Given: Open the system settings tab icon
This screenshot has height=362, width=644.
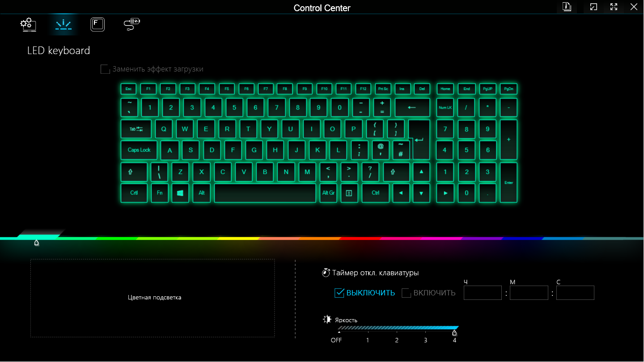Looking at the screenshot, I should pyautogui.click(x=28, y=24).
